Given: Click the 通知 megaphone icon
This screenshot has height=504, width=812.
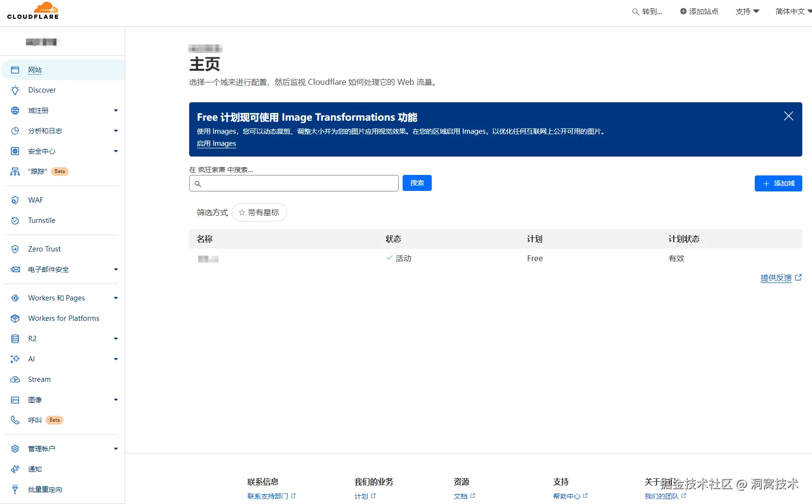Looking at the screenshot, I should 15,469.
